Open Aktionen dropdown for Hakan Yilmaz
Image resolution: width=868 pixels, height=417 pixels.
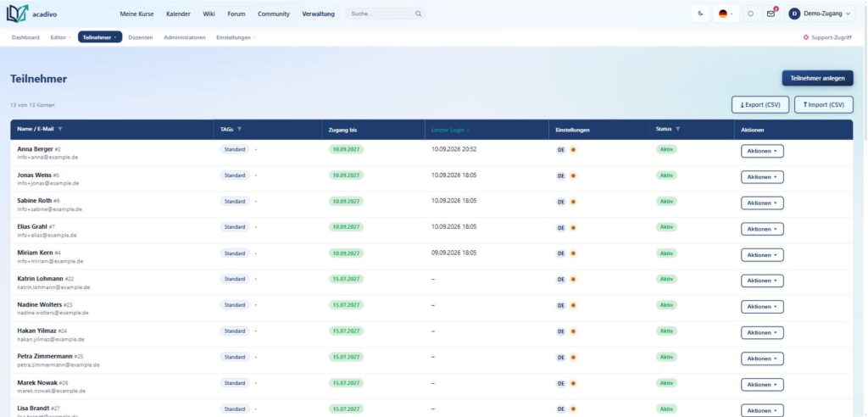(762, 333)
